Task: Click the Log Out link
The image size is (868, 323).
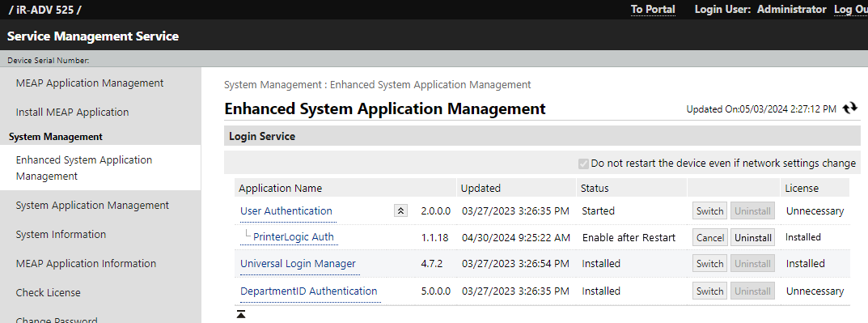Action: 851,10
